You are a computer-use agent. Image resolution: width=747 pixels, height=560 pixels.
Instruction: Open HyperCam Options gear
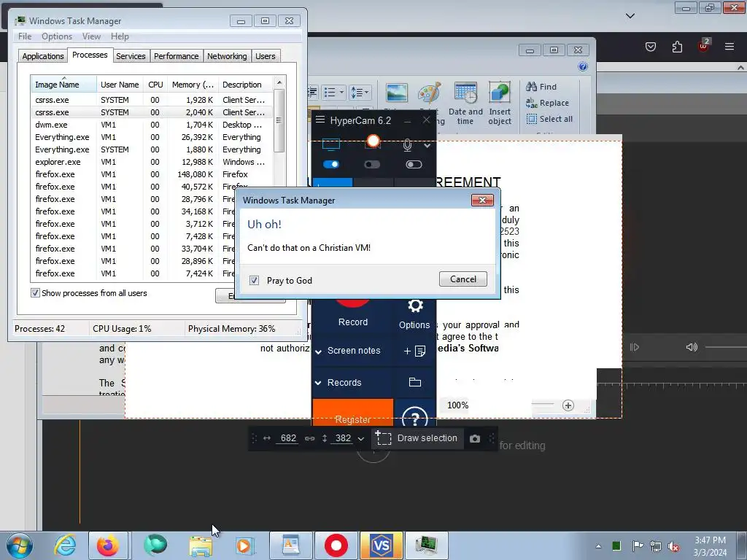(x=415, y=306)
